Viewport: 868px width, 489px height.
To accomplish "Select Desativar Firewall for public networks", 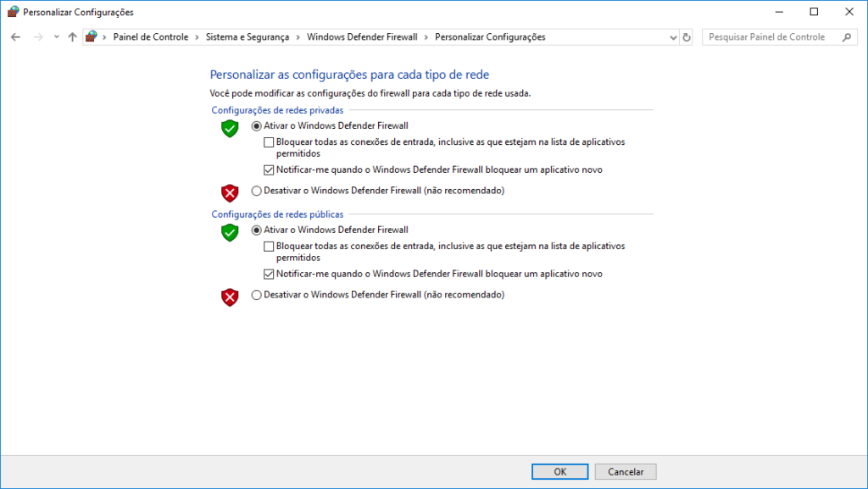I will [256, 295].
